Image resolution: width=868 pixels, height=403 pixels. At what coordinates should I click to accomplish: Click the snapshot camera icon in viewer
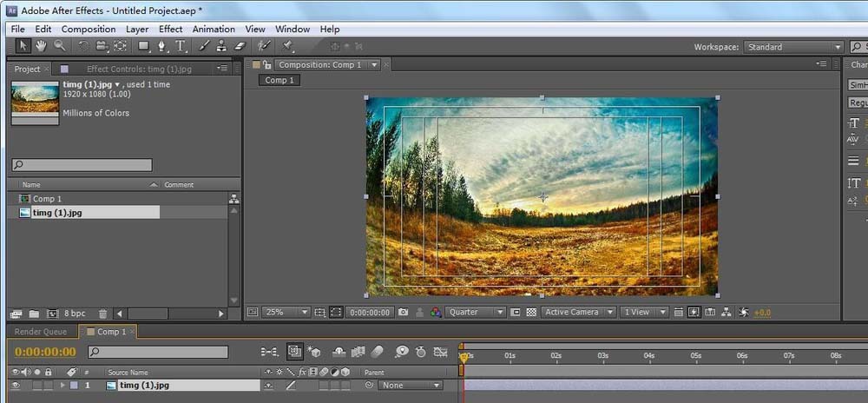[404, 312]
